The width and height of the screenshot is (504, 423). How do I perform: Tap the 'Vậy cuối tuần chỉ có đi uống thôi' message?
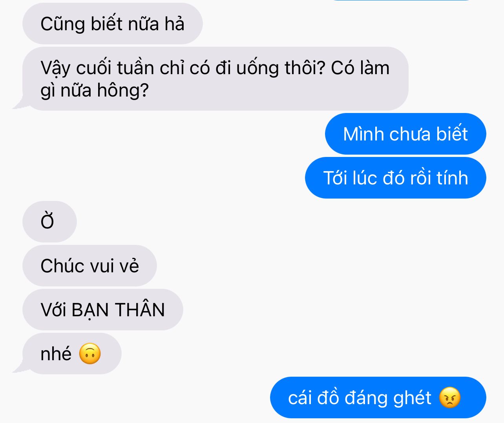point(215,79)
